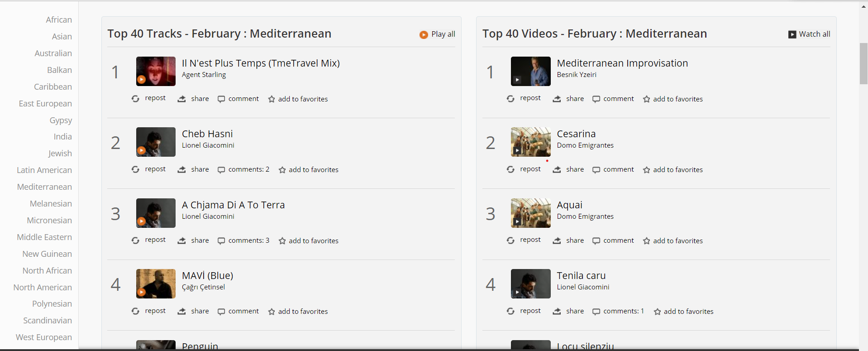This screenshot has width=868, height=351.
Task: Open North African genre category
Action: point(47,271)
